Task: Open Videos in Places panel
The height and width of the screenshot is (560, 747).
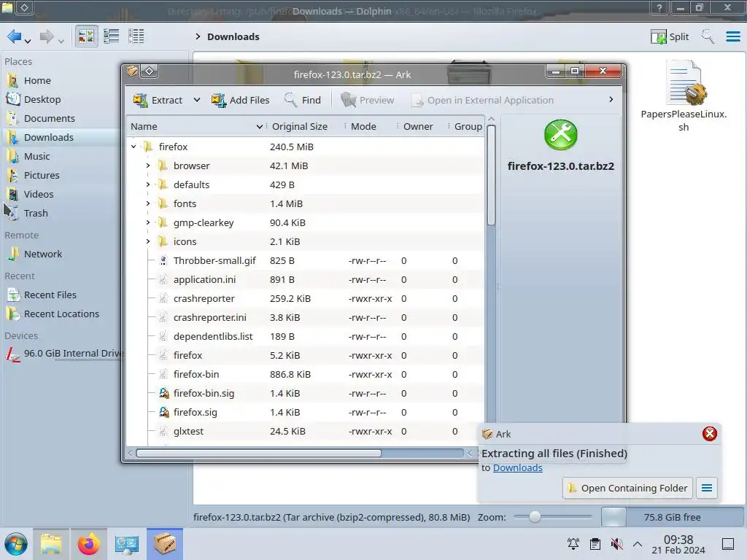Action: pos(39,195)
